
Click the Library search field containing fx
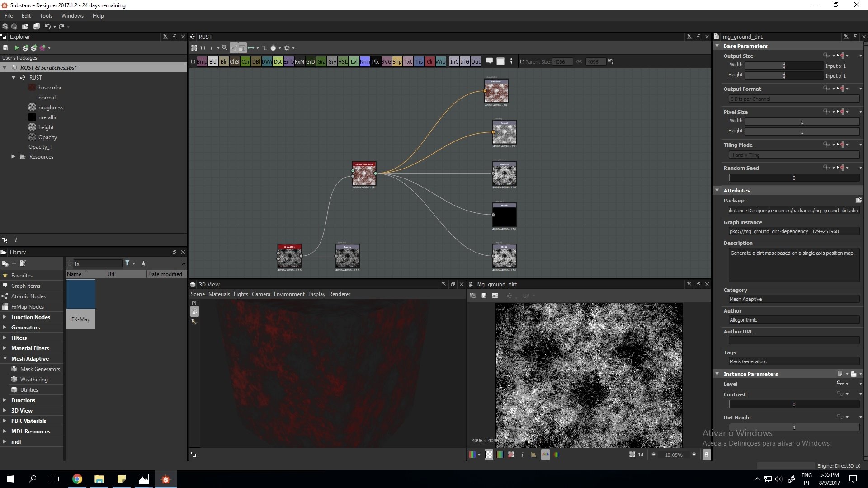[98, 263]
